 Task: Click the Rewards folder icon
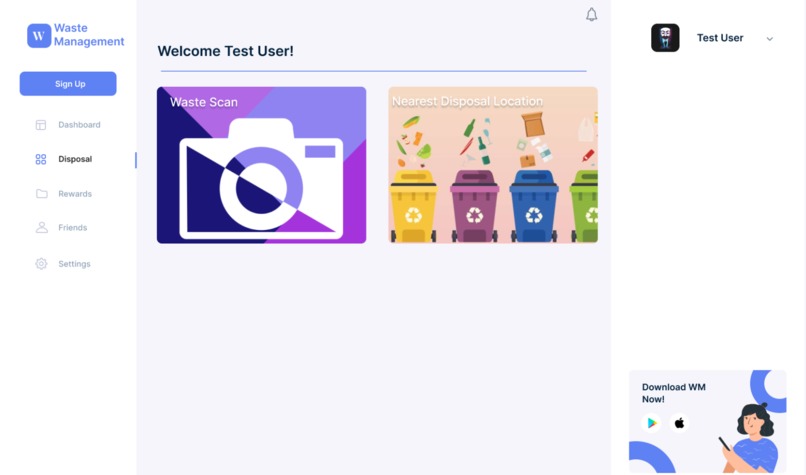(42, 194)
